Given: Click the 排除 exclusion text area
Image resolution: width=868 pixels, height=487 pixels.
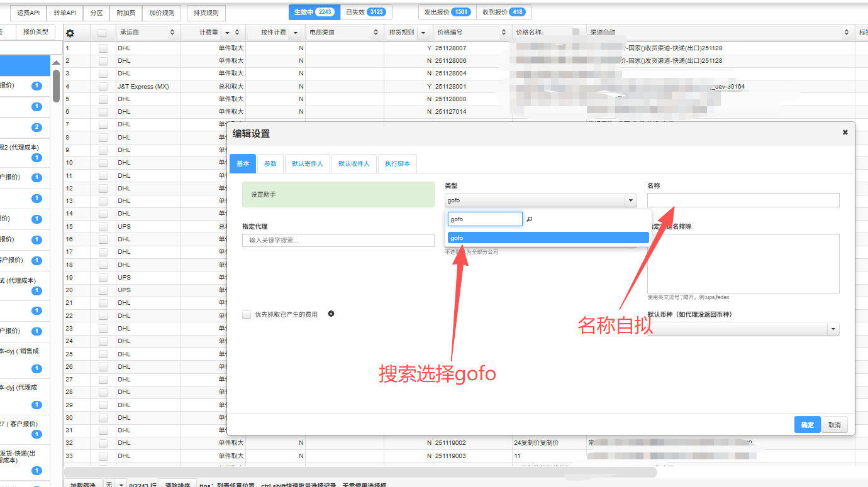Looking at the screenshot, I should pyautogui.click(x=743, y=263).
